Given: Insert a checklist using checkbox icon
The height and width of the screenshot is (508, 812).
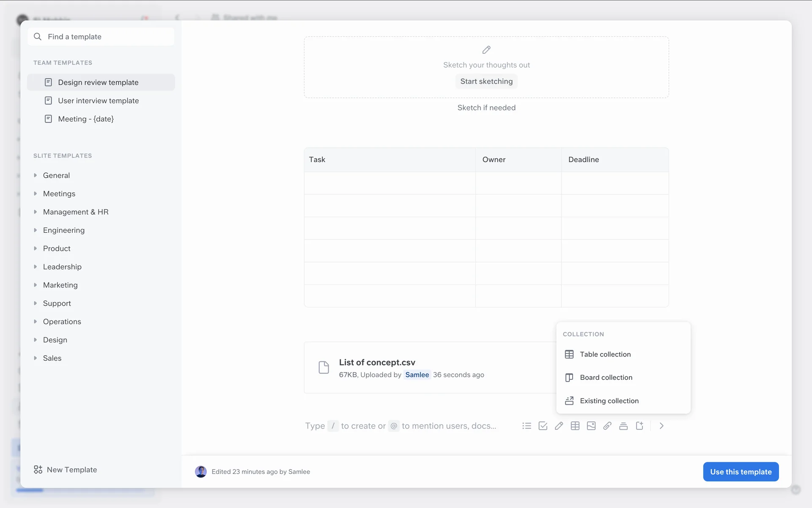Looking at the screenshot, I should pos(543,426).
